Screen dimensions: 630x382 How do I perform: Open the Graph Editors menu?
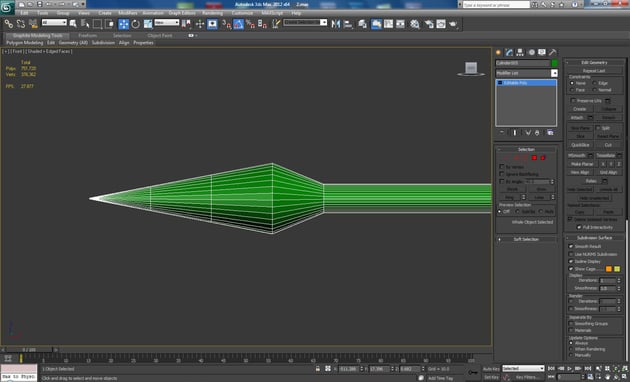(x=182, y=13)
